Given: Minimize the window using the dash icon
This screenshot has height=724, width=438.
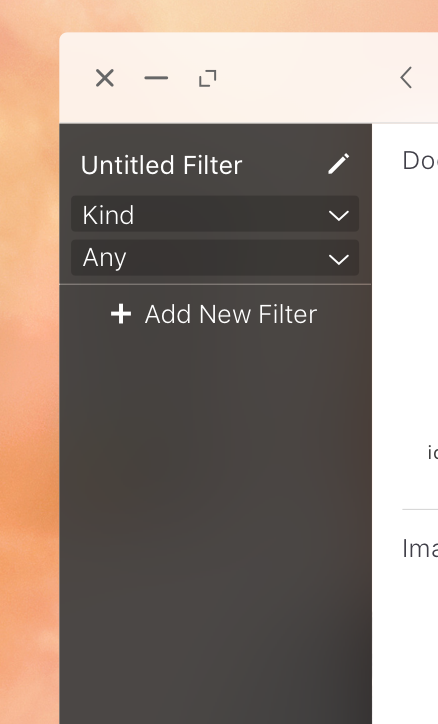Looking at the screenshot, I should pos(156,78).
